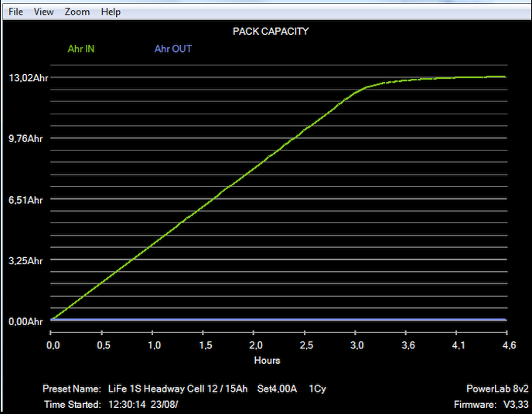Viewport: 532px width, 414px height.
Task: Click the '4,1' hours axis value
Action: click(459, 345)
